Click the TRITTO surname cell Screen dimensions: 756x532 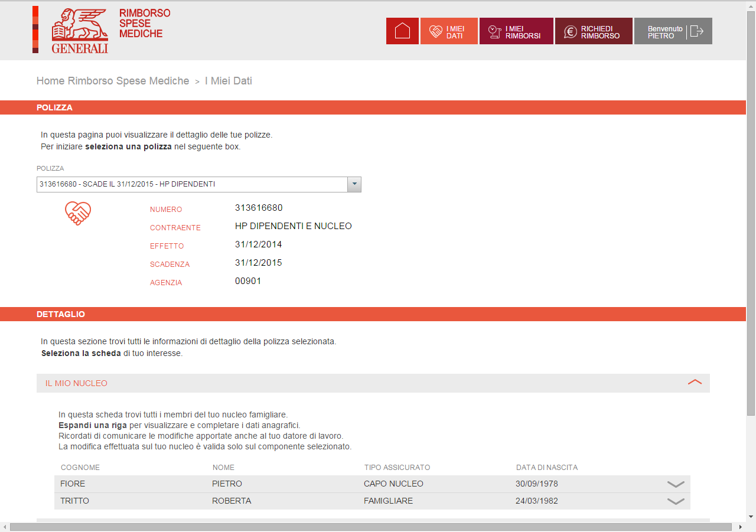coord(74,501)
